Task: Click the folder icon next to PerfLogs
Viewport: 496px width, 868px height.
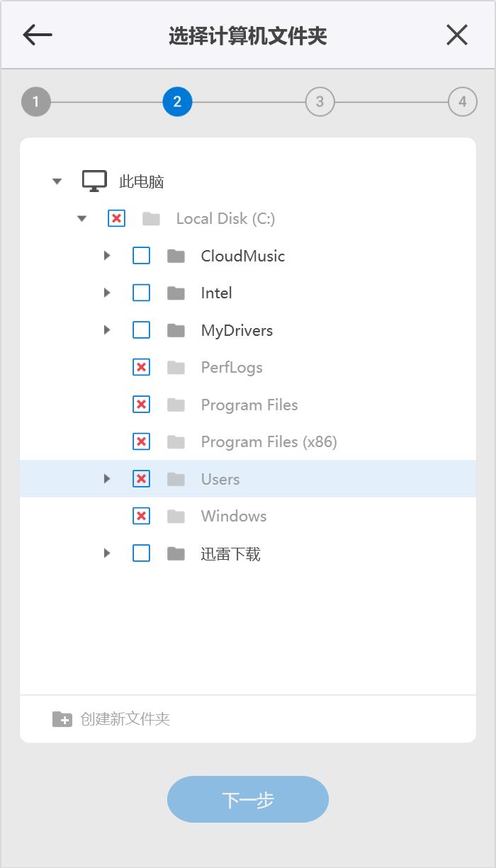Action: pos(175,367)
